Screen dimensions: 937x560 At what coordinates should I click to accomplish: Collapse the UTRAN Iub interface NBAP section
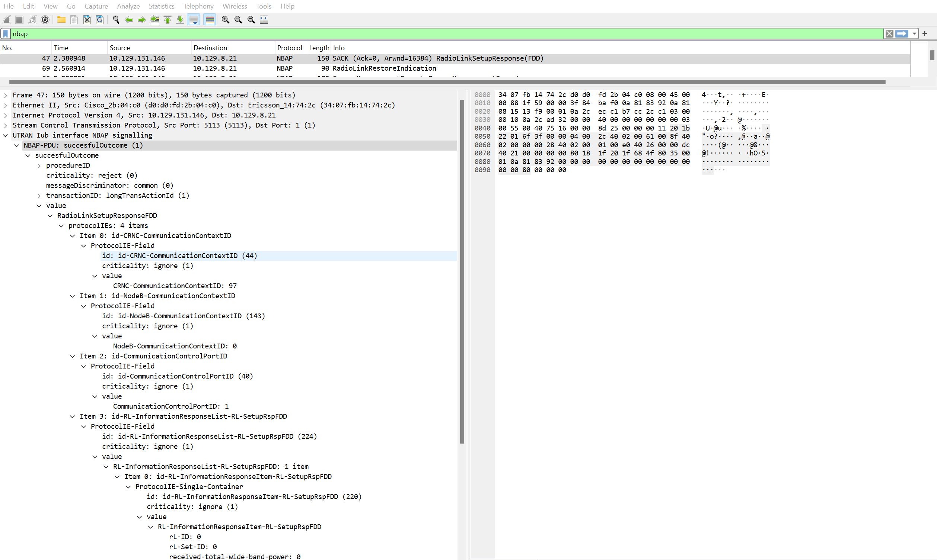coord(6,135)
